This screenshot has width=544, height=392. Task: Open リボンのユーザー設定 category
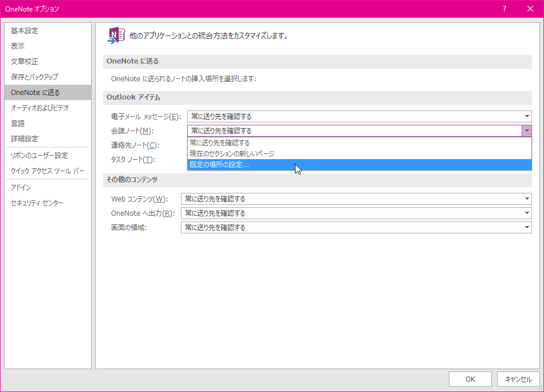48,156
